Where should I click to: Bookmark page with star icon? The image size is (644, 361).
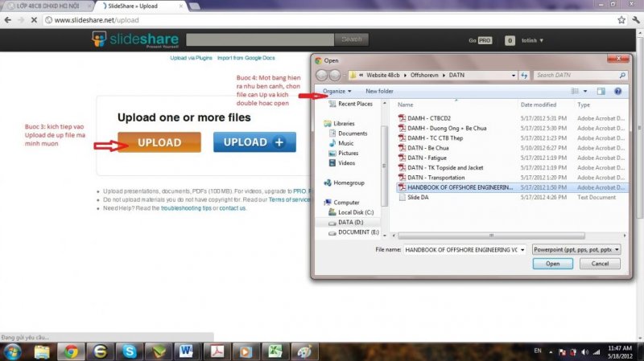pyautogui.click(x=621, y=19)
